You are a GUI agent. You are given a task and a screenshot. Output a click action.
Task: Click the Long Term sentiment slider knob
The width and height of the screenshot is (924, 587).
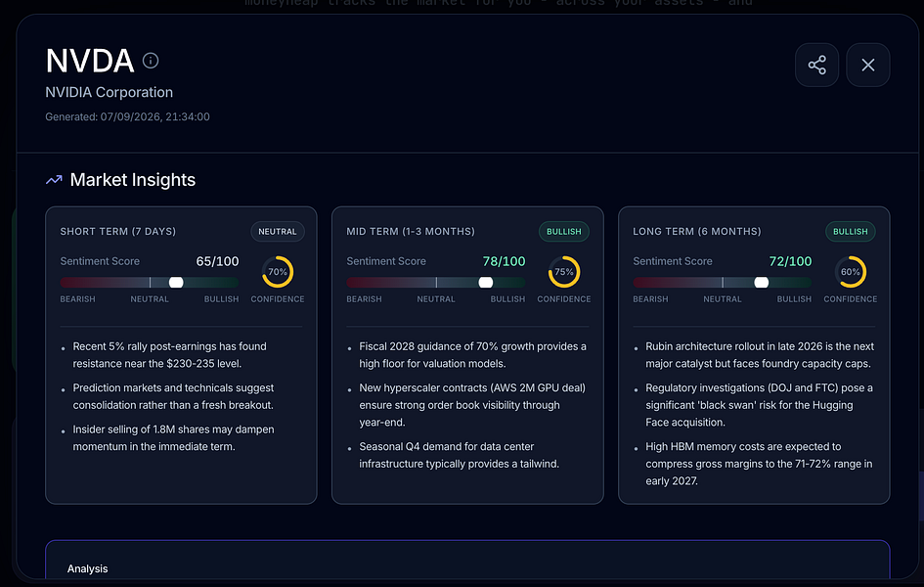point(762,283)
